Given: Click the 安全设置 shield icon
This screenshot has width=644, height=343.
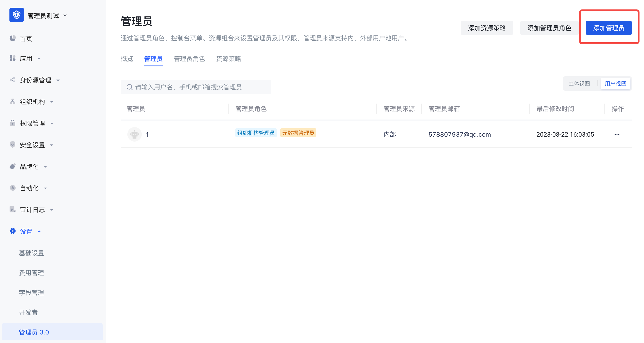Looking at the screenshot, I should (x=13, y=145).
